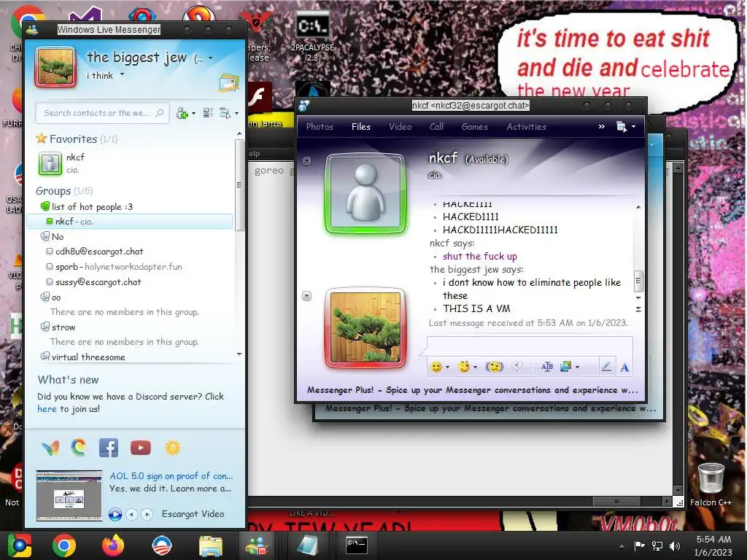Expand the 'strow' contact group
This screenshot has height=560, width=747.
tap(45, 327)
